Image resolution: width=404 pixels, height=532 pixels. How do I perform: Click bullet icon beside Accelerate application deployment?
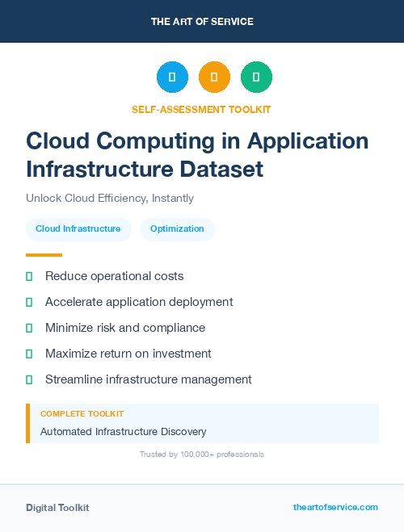(29, 302)
